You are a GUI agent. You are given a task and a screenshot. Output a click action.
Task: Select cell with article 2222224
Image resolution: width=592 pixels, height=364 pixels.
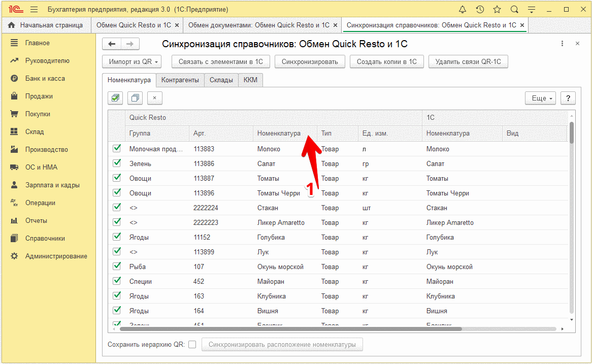tap(221, 208)
